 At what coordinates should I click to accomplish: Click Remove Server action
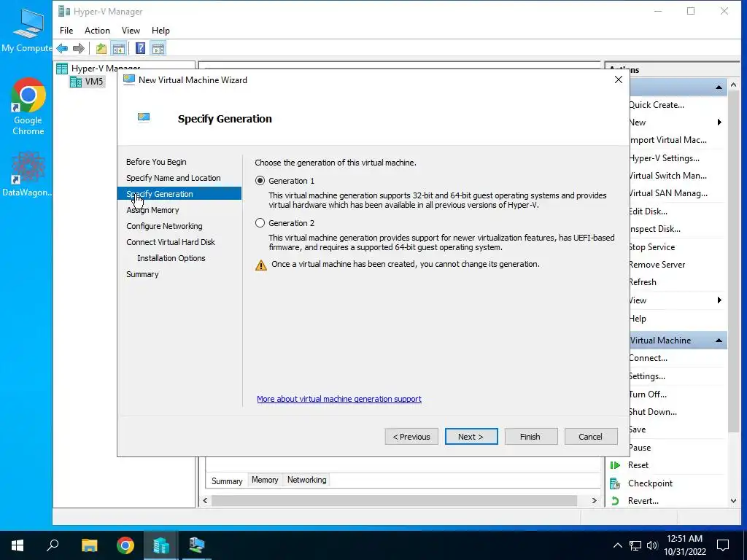click(x=657, y=265)
